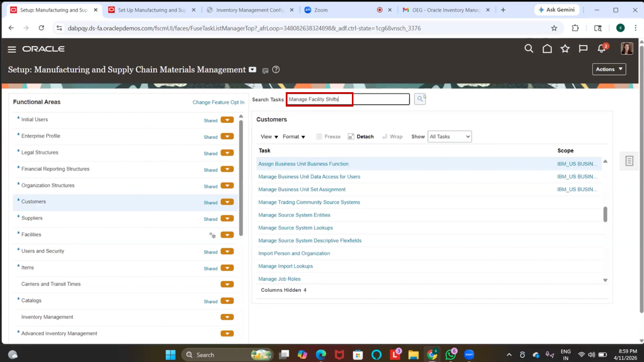
Task: Open the Windows Start button
Action: tap(170, 355)
